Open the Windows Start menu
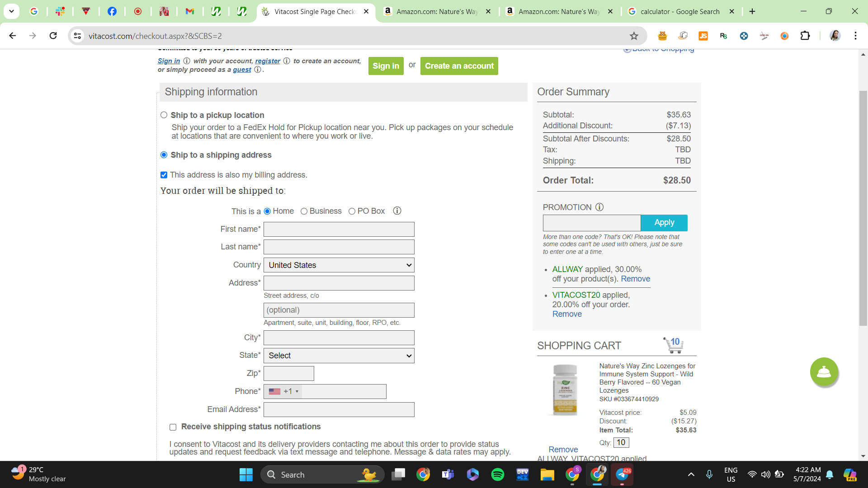The image size is (868, 488). point(246,474)
